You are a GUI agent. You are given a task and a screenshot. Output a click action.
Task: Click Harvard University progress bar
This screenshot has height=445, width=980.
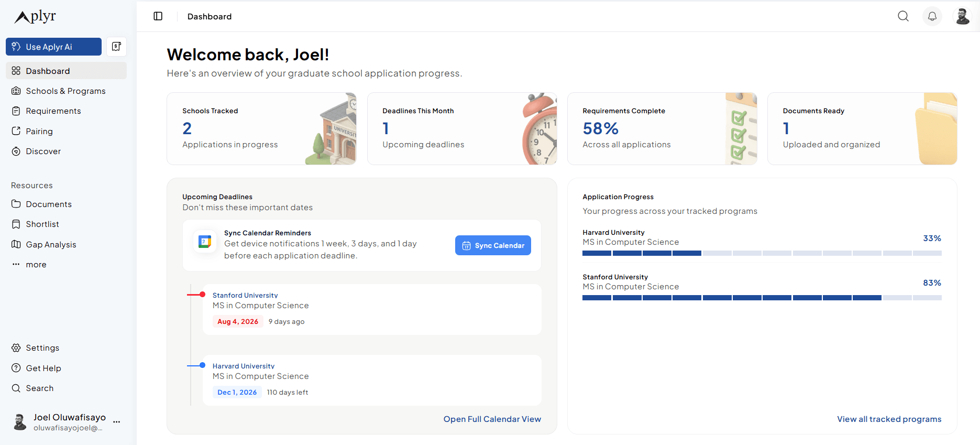click(x=762, y=253)
